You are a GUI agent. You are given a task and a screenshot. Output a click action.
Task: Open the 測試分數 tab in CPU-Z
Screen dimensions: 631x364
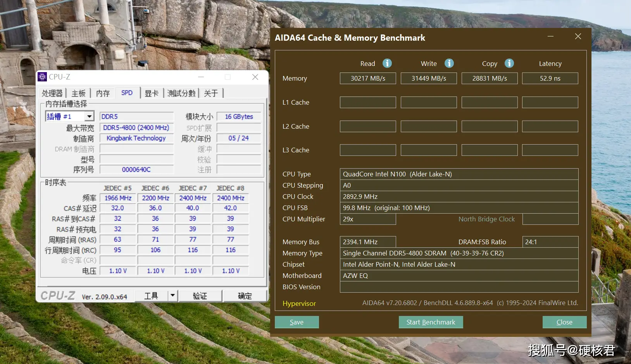(x=181, y=93)
